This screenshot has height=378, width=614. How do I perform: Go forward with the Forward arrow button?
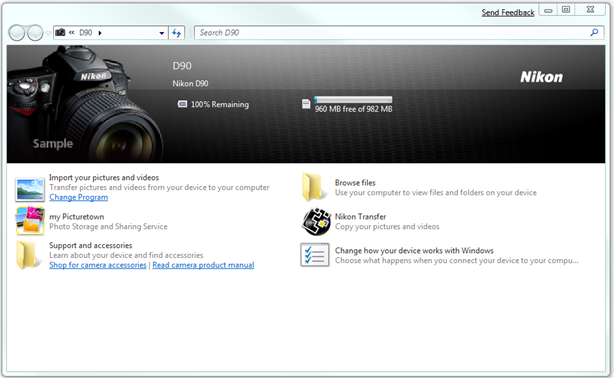[35, 33]
